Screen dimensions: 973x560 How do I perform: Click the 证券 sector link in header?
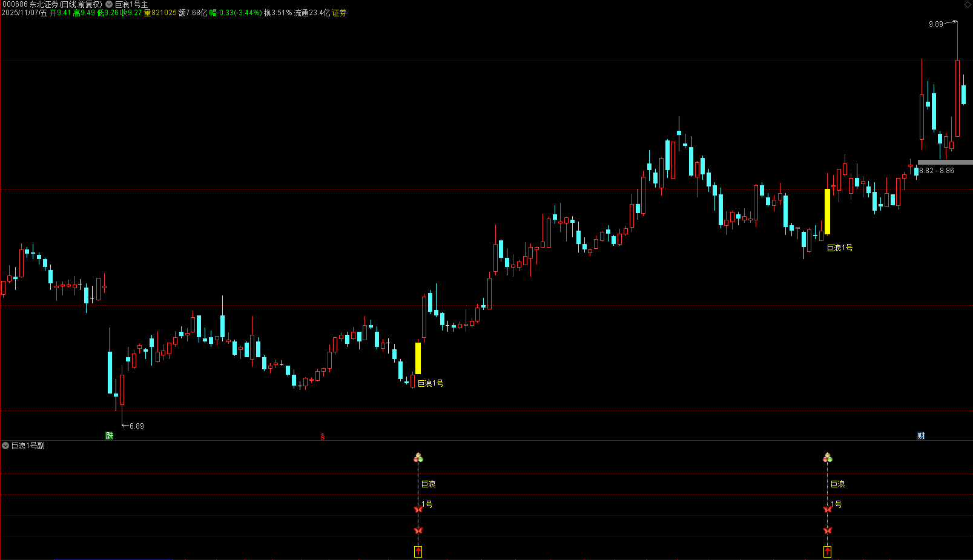click(x=339, y=13)
